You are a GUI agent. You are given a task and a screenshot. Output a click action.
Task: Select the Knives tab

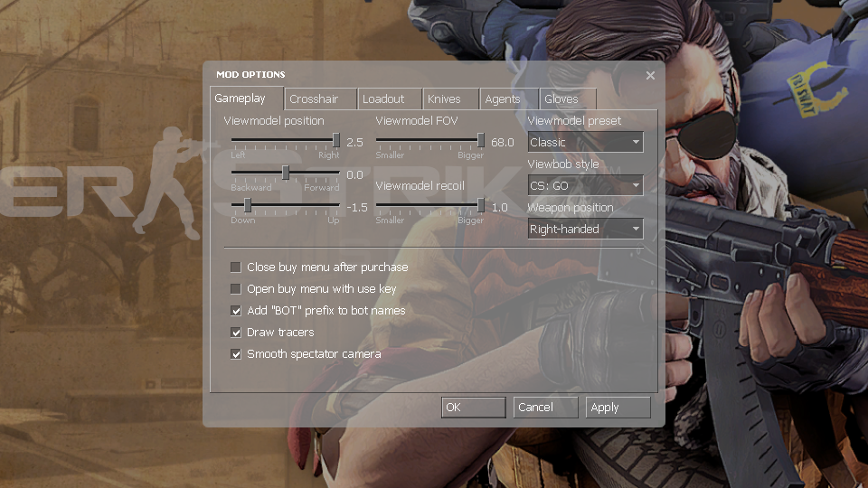tap(444, 99)
